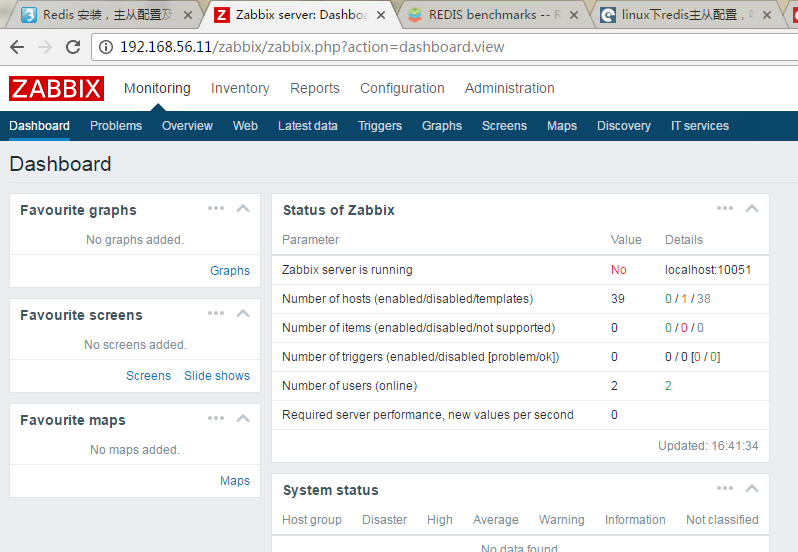Click the browser back arrow
The height and width of the screenshot is (552, 798).
(17, 47)
